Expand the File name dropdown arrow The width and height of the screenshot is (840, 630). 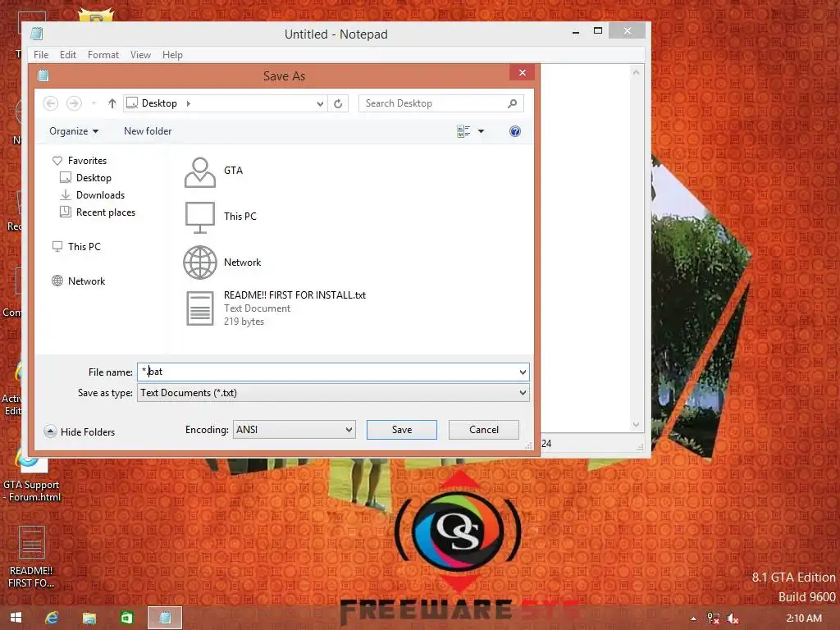523,372
